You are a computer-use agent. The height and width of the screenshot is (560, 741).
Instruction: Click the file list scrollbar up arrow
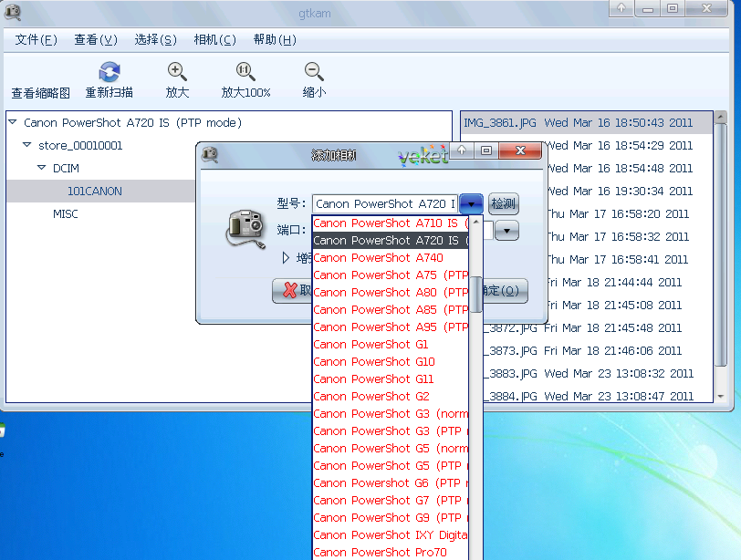[x=721, y=117]
